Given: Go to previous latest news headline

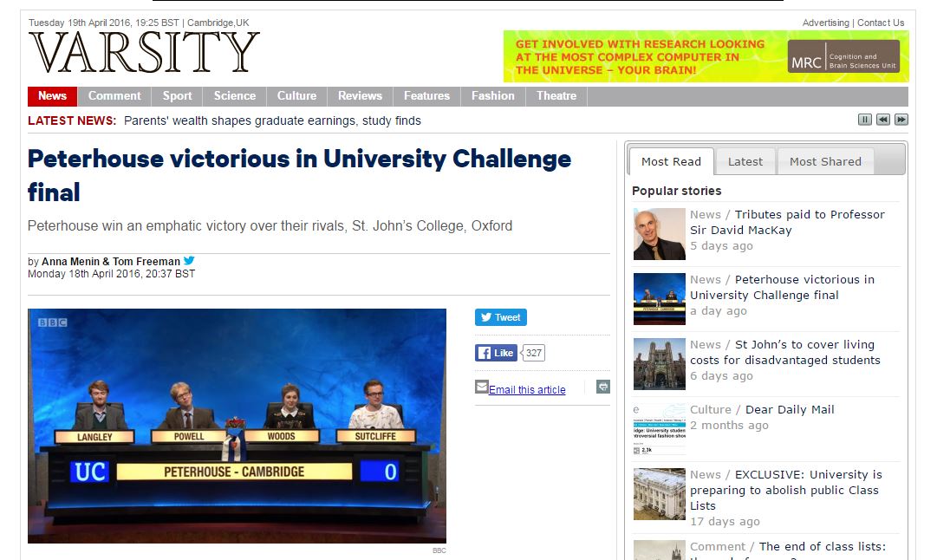Looking at the screenshot, I should point(882,120).
